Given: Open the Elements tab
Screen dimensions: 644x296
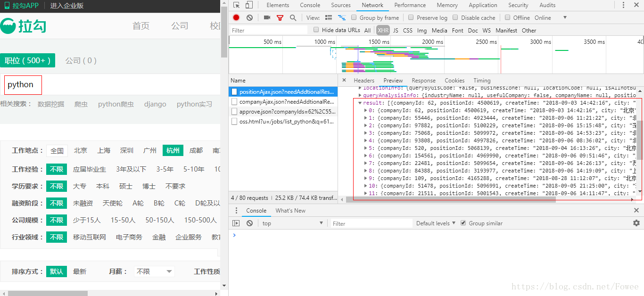Looking at the screenshot, I should click(278, 5).
